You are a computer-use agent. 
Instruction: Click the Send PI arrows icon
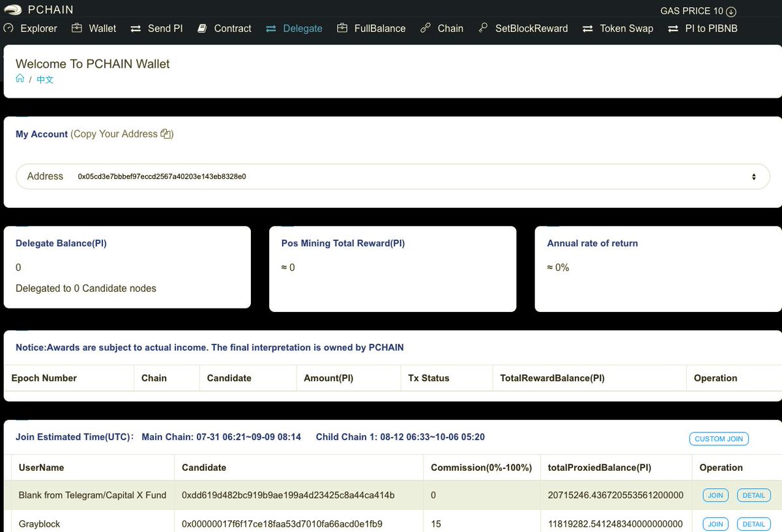tap(136, 29)
